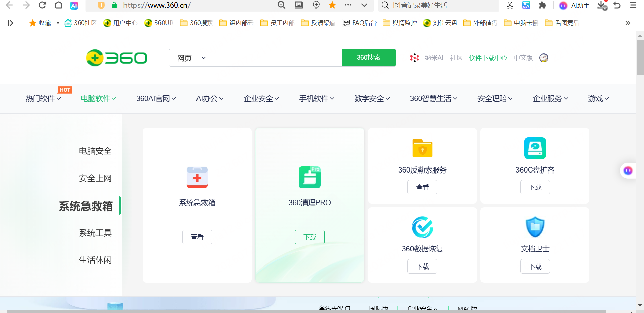Expand the 收藏 favorites dropdown arrow
Viewport: 644px width, 313px height.
[x=58, y=23]
